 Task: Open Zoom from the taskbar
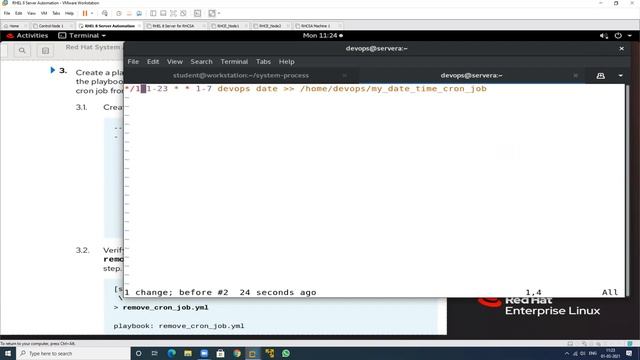[204, 353]
